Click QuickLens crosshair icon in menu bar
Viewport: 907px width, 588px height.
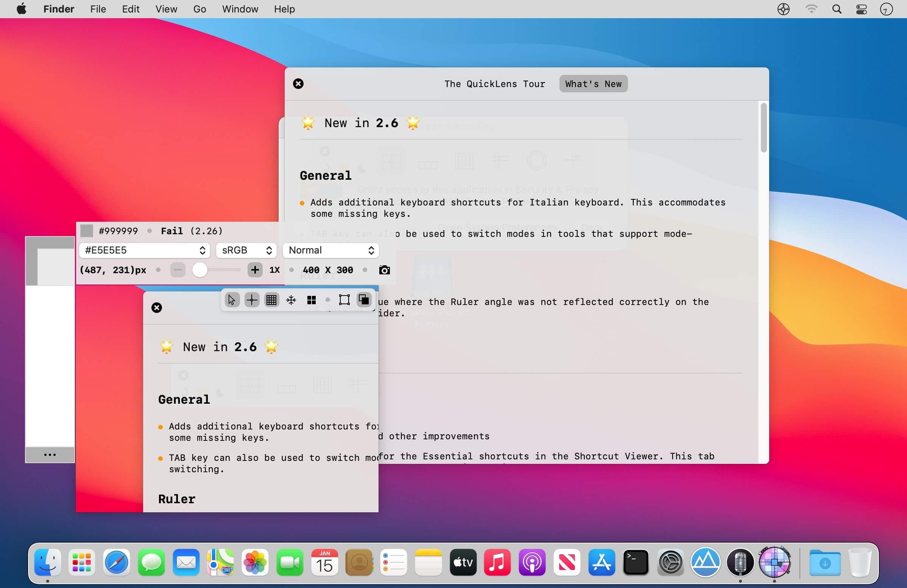pos(783,9)
